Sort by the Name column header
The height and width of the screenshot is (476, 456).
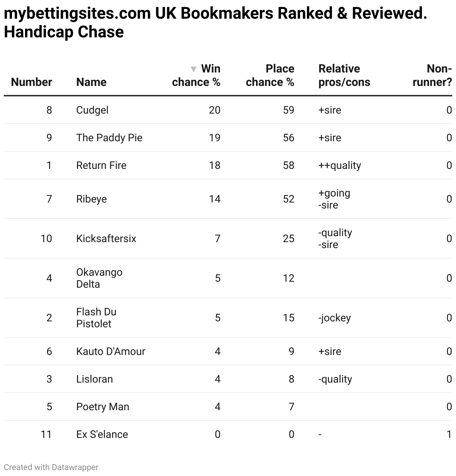[x=91, y=82]
